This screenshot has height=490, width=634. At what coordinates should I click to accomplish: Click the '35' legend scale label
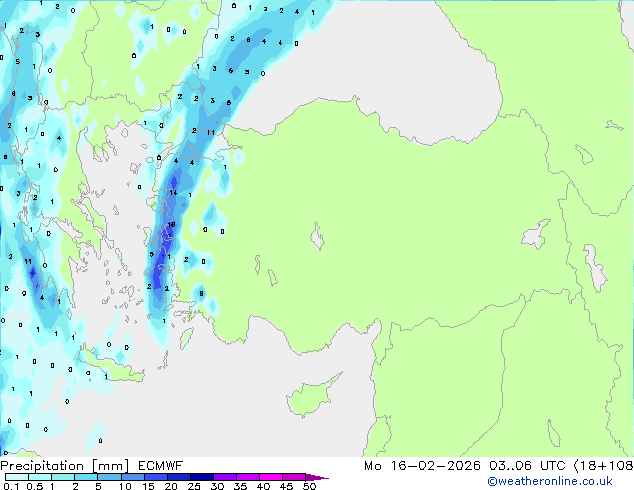(x=241, y=486)
